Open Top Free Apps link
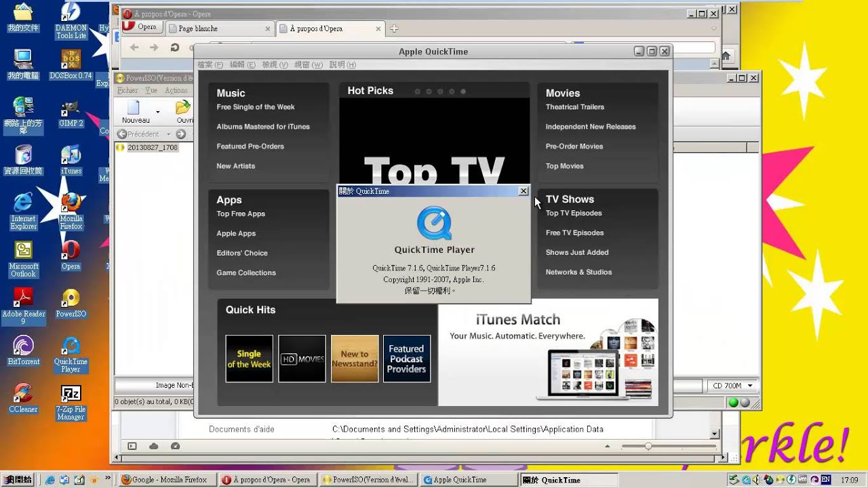The width and height of the screenshot is (868, 488). pyautogui.click(x=241, y=213)
